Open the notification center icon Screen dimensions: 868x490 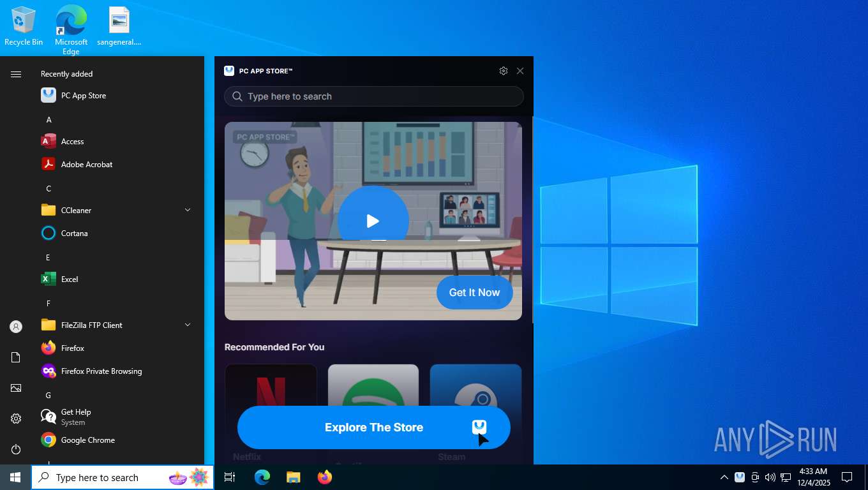click(x=847, y=477)
